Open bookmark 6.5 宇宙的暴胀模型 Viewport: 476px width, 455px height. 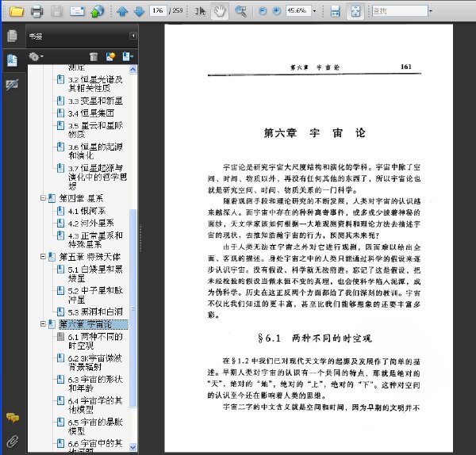(95, 426)
